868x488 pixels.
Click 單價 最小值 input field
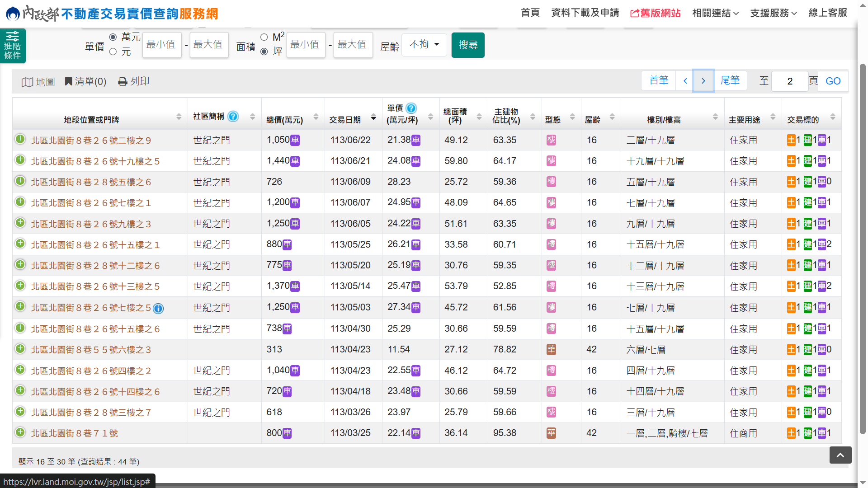(x=162, y=45)
